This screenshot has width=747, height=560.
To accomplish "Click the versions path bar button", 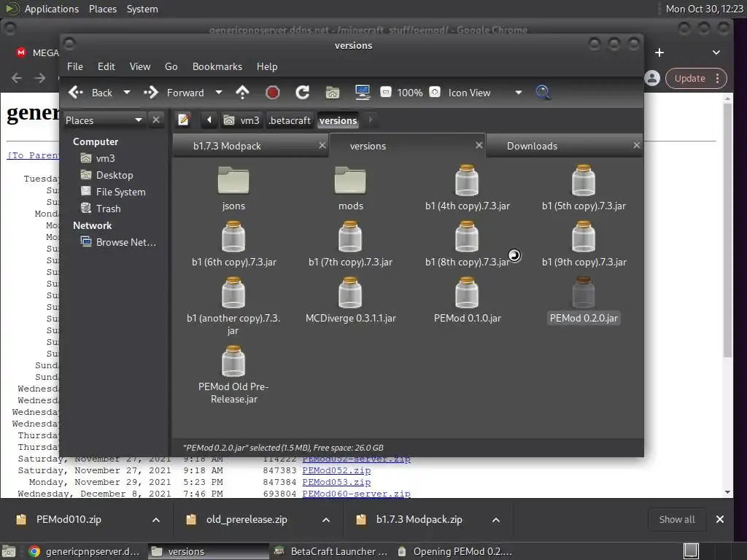I will click(338, 120).
